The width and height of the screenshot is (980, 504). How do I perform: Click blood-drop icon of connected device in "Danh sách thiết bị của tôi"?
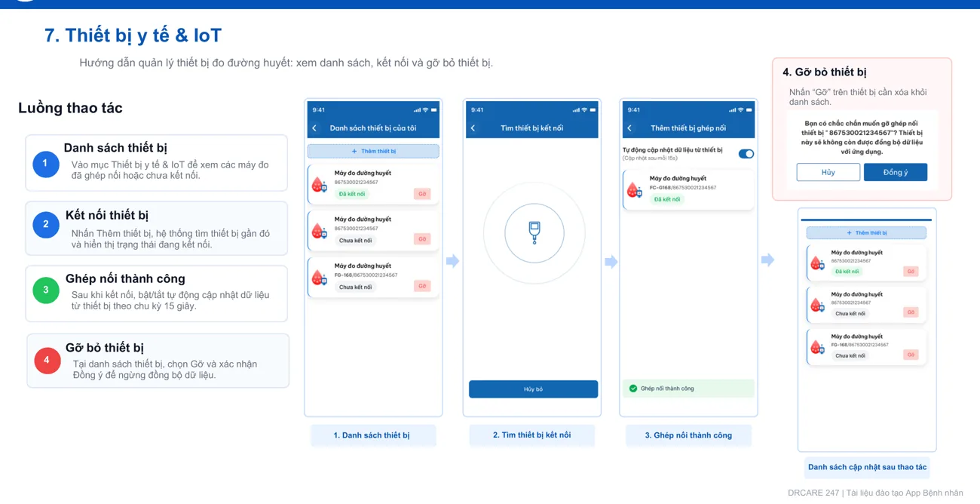click(x=319, y=184)
